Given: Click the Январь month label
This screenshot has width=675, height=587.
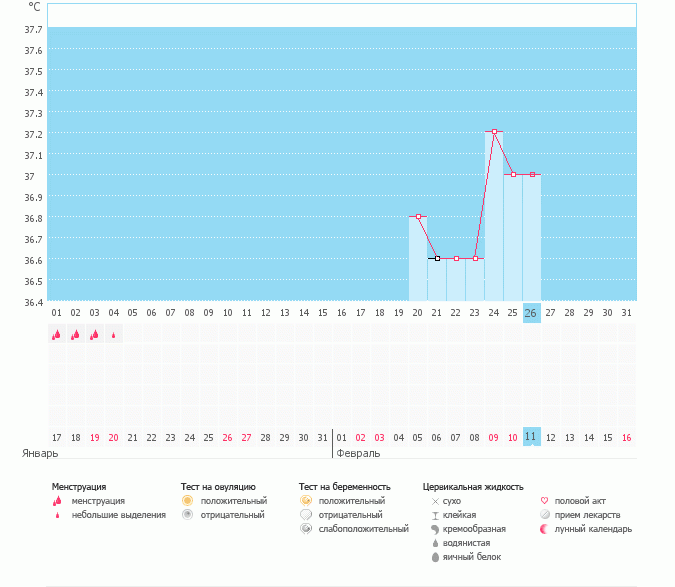Looking at the screenshot, I should point(38,453).
